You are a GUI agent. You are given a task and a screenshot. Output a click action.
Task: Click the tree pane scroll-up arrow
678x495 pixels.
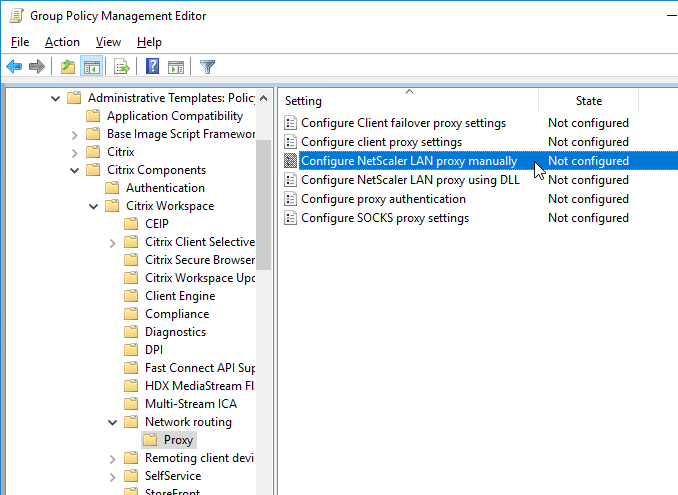[x=263, y=99]
